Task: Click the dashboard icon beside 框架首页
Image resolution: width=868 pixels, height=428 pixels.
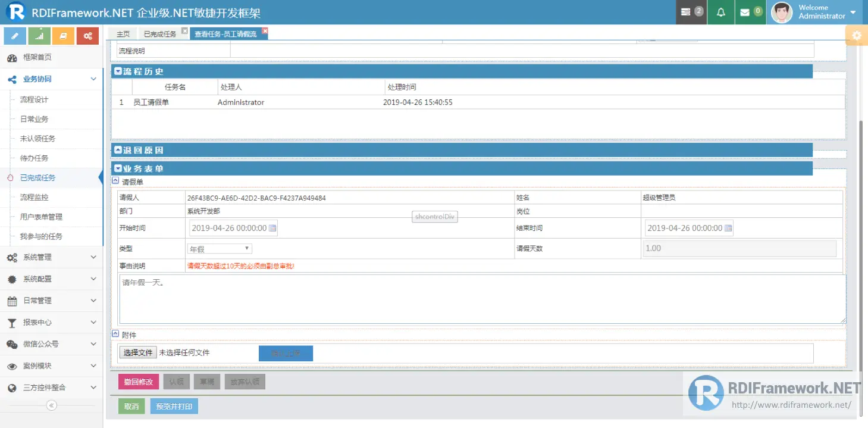Action: coord(12,58)
